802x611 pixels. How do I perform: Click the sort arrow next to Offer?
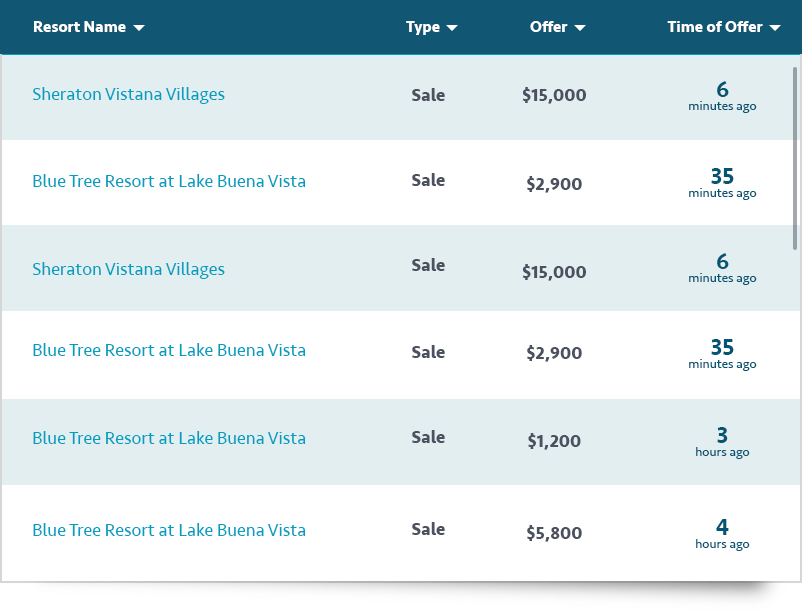[x=580, y=28]
